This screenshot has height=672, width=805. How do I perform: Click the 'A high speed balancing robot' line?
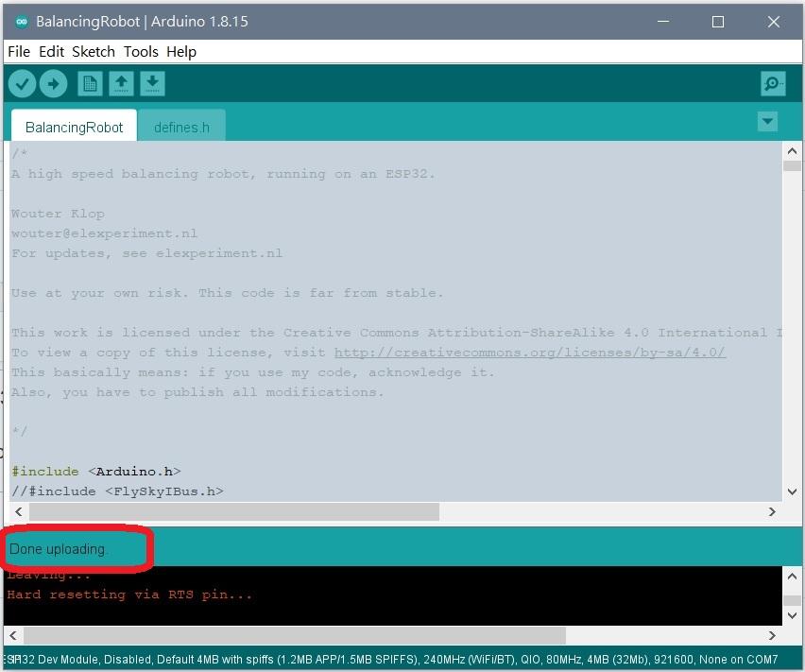223,174
